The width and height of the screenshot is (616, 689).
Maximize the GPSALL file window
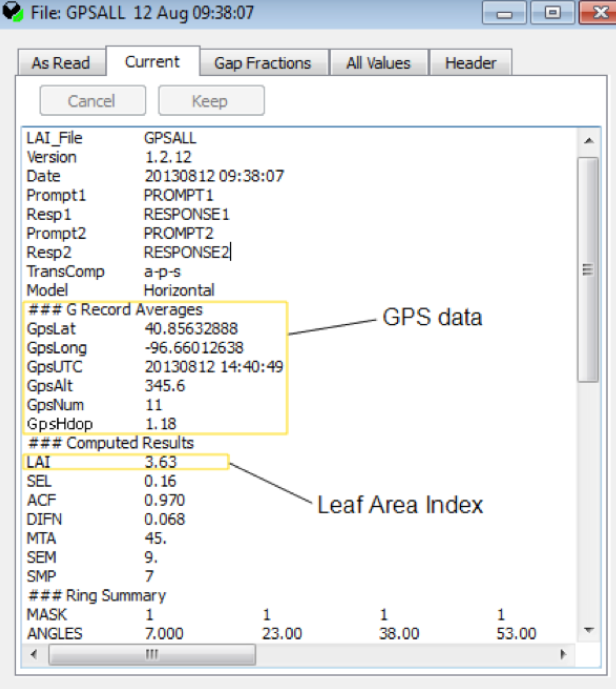click(x=552, y=12)
